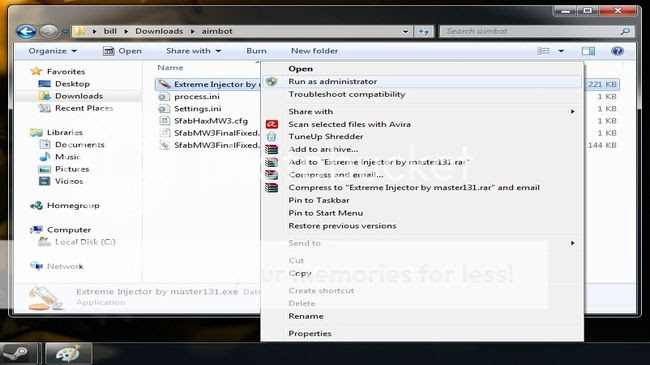
Task: Open the toolbar Share with dropdown
Action: point(194,51)
